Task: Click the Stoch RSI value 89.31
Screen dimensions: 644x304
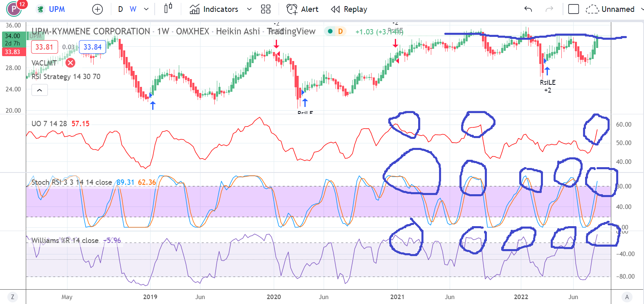Action: [125, 182]
